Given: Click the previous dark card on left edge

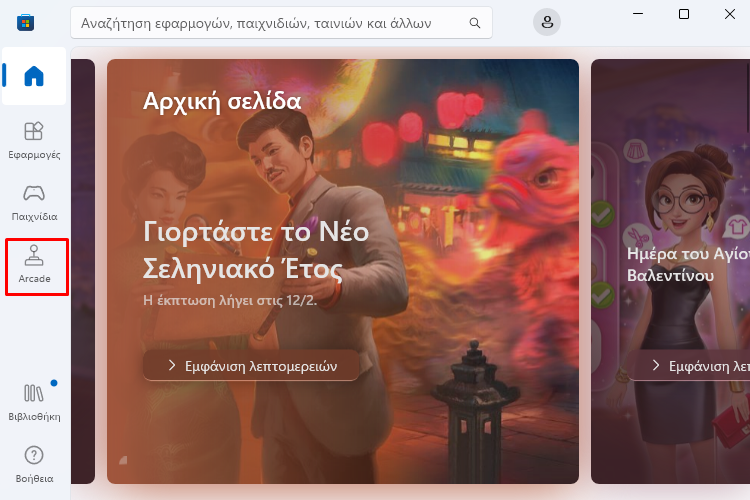Looking at the screenshot, I should pyautogui.click(x=83, y=271).
